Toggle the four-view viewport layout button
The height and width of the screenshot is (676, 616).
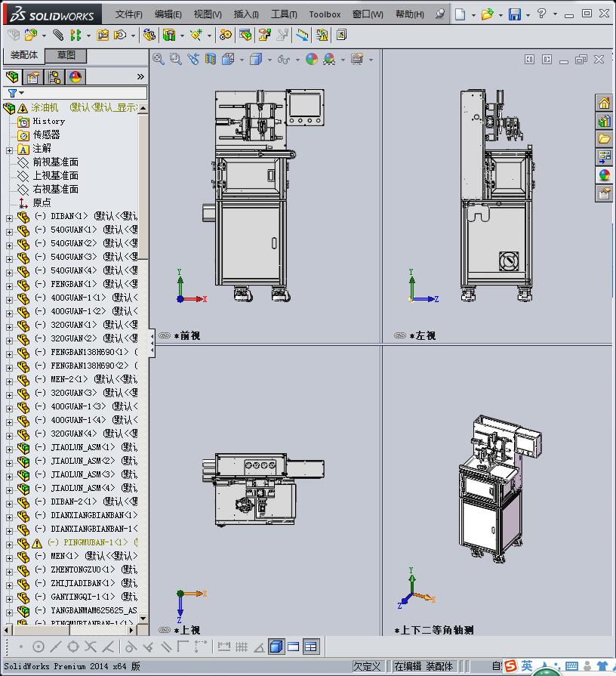click(x=310, y=647)
